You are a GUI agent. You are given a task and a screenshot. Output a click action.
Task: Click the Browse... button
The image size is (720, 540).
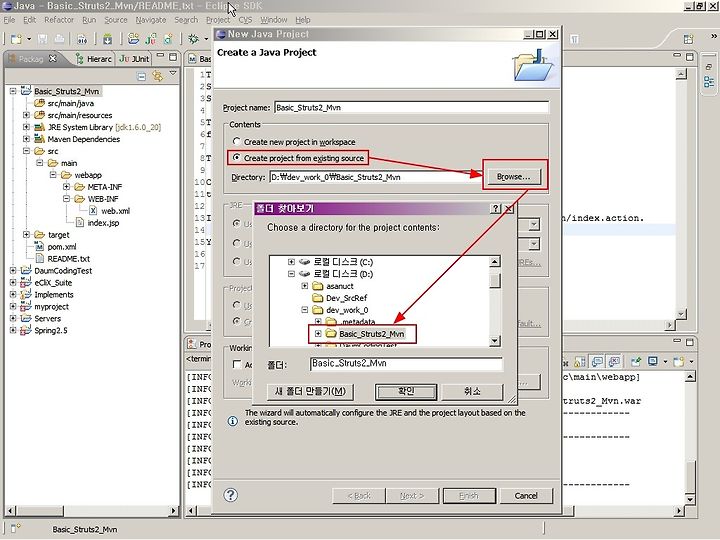coord(513,176)
